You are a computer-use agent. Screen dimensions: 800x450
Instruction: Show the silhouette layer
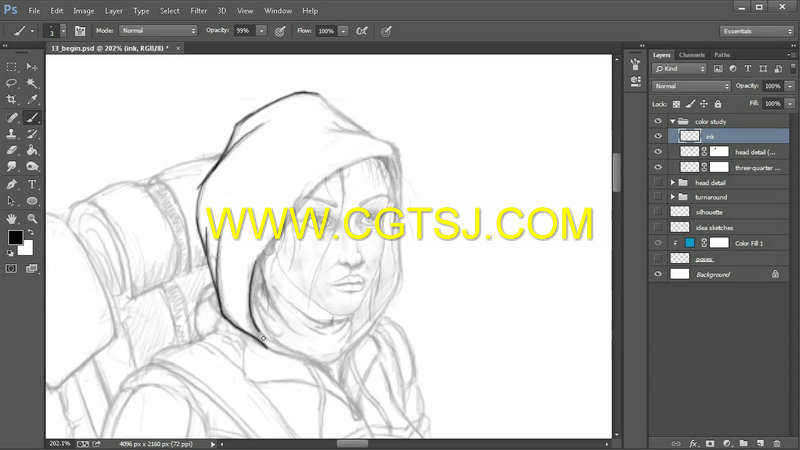click(658, 212)
